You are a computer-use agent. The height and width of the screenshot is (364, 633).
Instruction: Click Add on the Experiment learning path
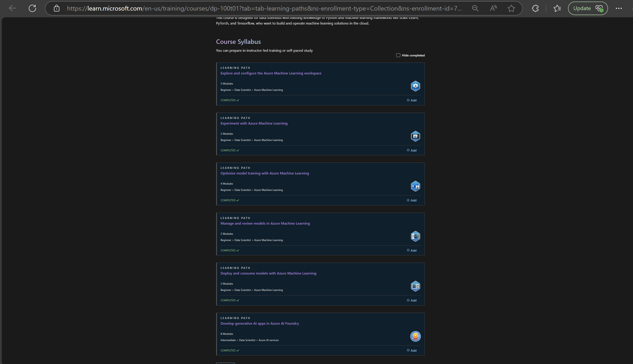tap(412, 150)
